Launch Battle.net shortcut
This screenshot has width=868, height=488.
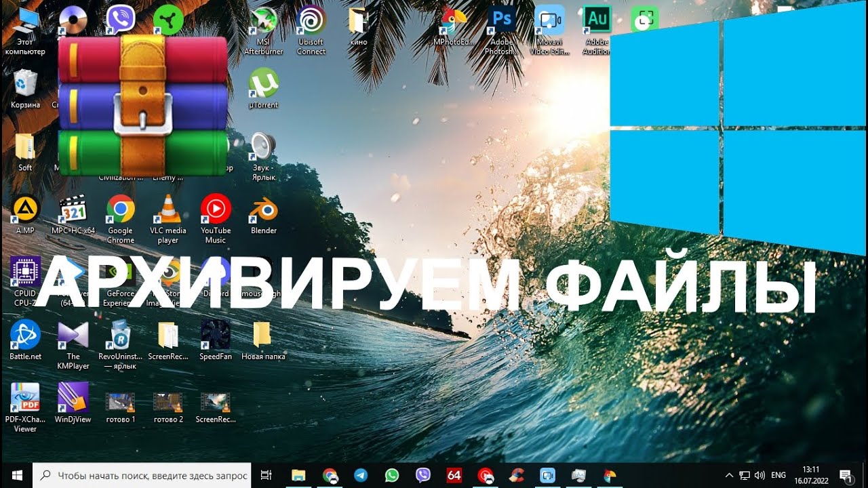point(25,340)
